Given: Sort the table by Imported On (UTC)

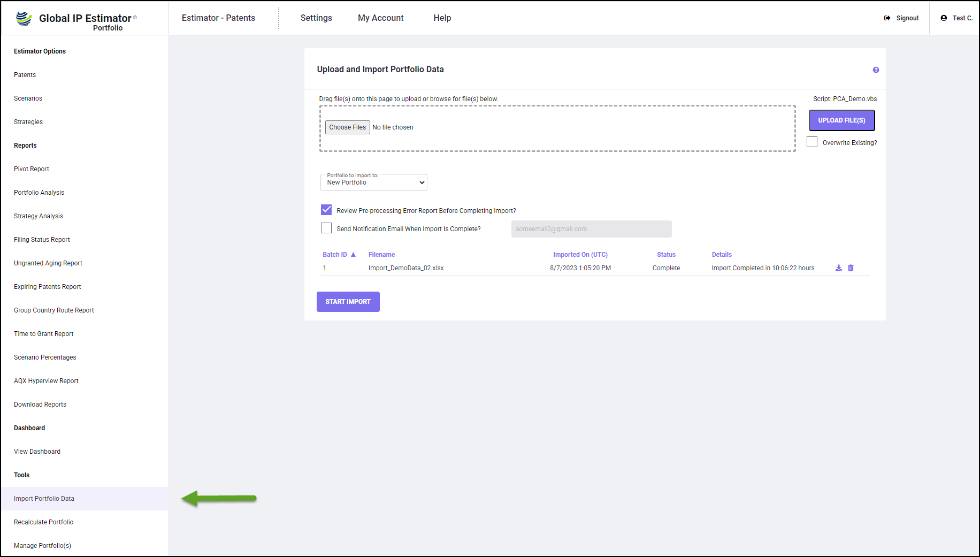Looking at the screenshot, I should tap(580, 255).
